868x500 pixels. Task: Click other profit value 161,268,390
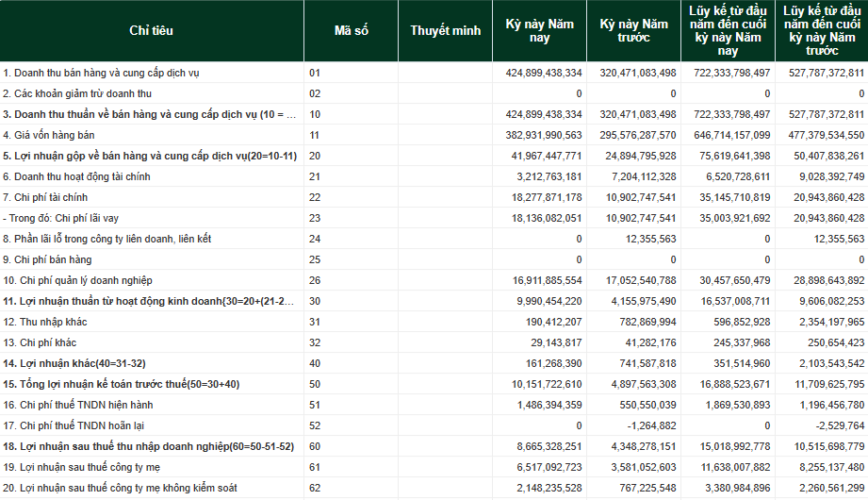click(554, 363)
